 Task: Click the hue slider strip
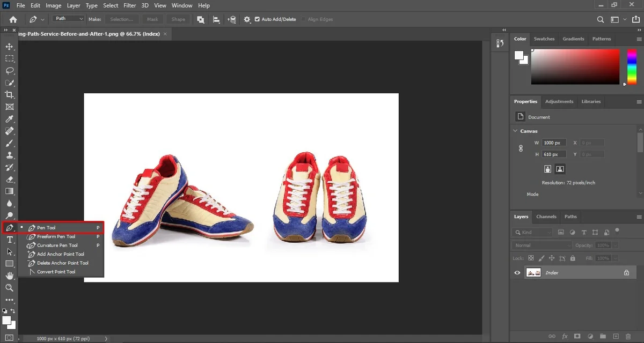click(x=631, y=66)
